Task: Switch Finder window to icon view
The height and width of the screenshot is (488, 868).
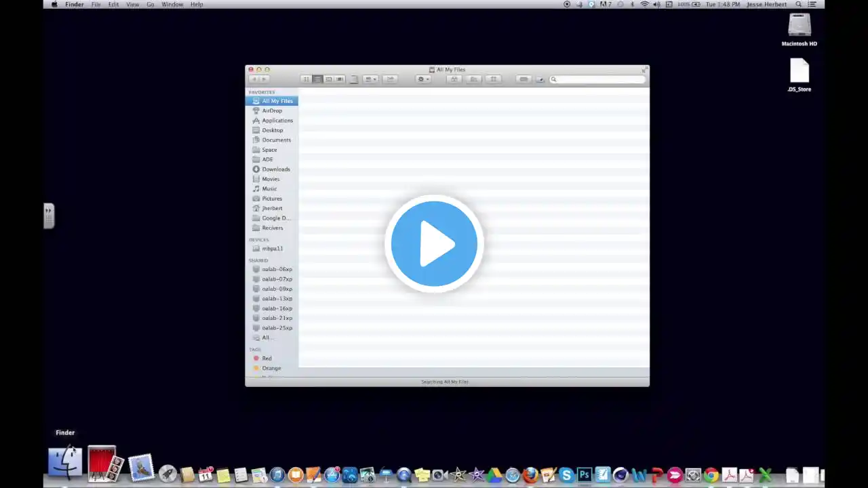Action: [306, 79]
